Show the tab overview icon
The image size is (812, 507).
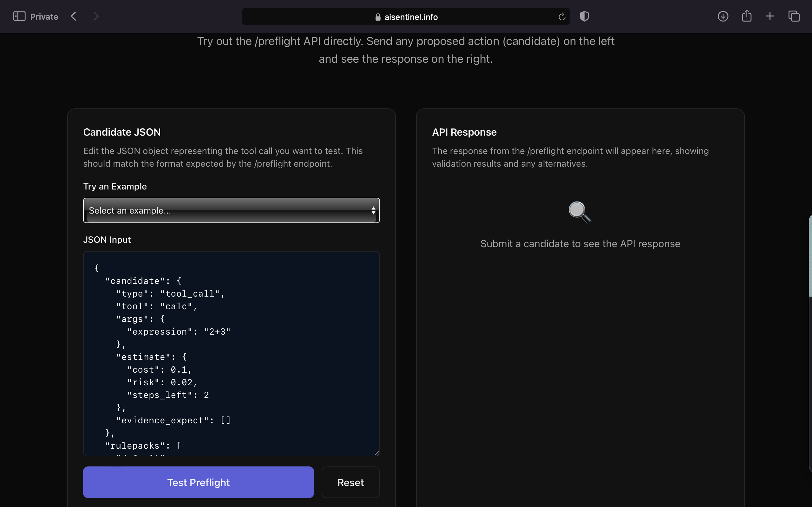(794, 16)
